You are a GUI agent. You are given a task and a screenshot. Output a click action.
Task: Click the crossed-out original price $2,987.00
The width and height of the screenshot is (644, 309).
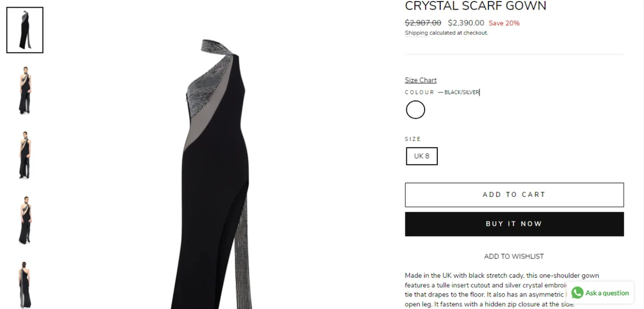(x=423, y=23)
